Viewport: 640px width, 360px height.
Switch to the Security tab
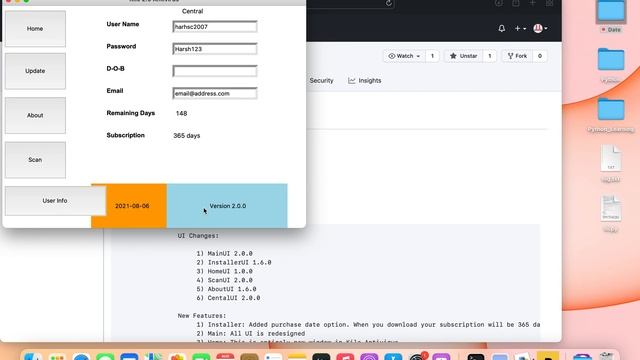coord(321,81)
